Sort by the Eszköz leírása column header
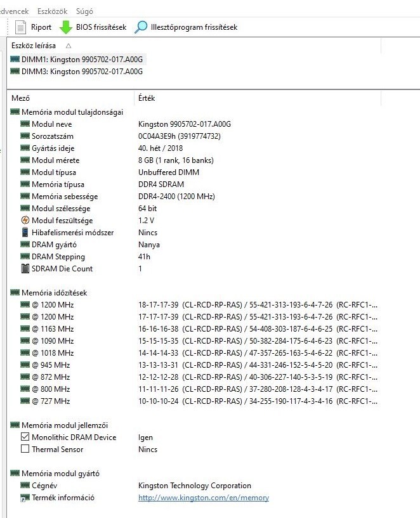The image size is (420, 518). pyautogui.click(x=34, y=46)
